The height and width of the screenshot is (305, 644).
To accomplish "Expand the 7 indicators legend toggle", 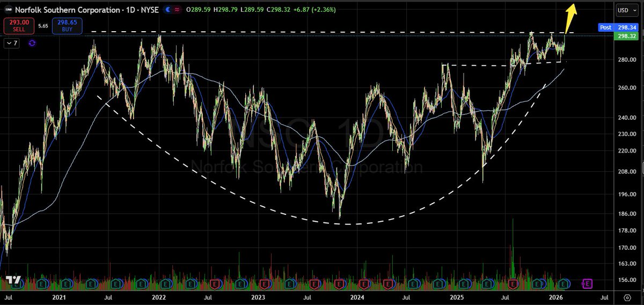I will click(x=12, y=43).
